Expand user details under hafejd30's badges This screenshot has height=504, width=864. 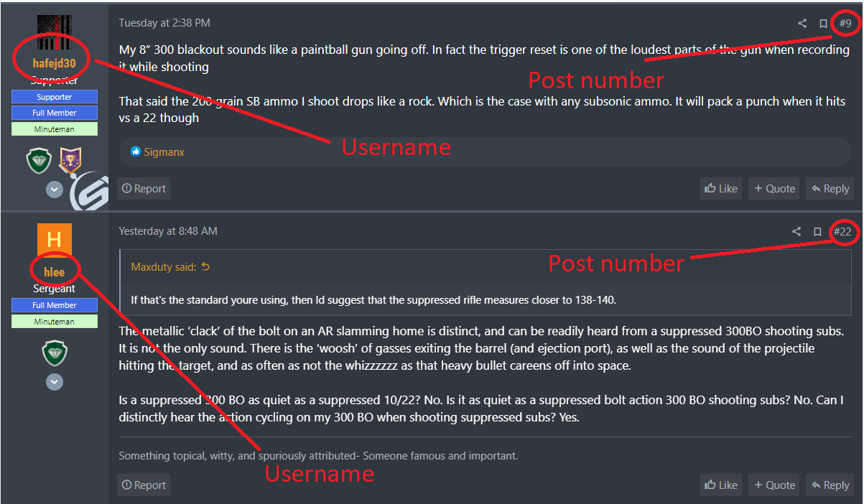[55, 190]
